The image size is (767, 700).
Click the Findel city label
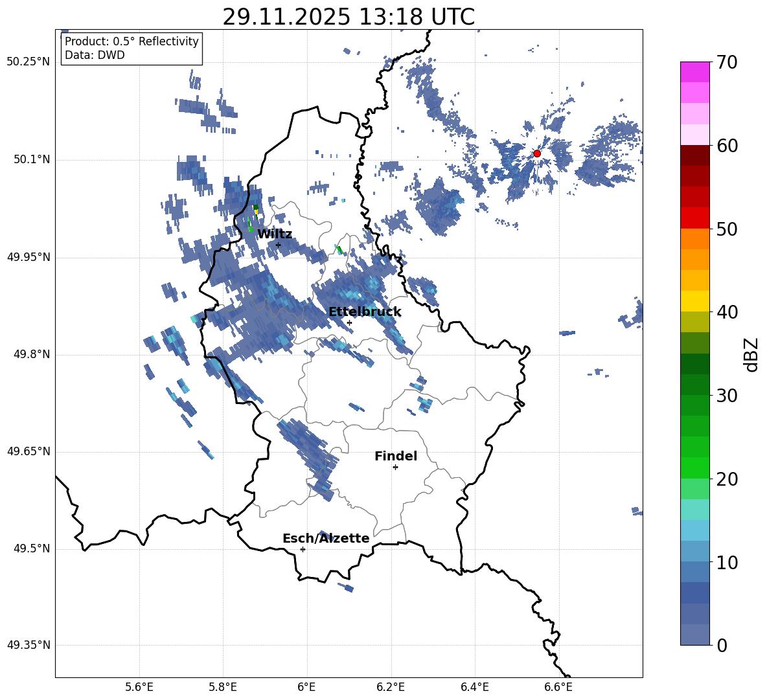pos(396,456)
